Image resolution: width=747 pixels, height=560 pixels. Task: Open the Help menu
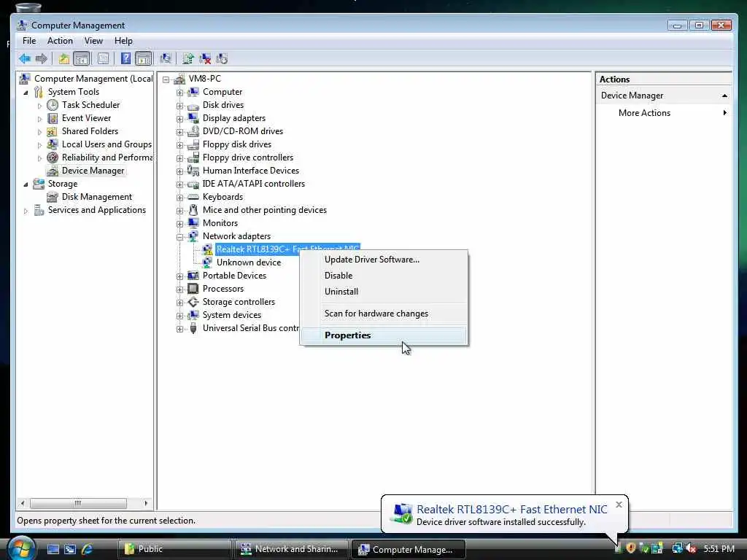[x=123, y=41]
